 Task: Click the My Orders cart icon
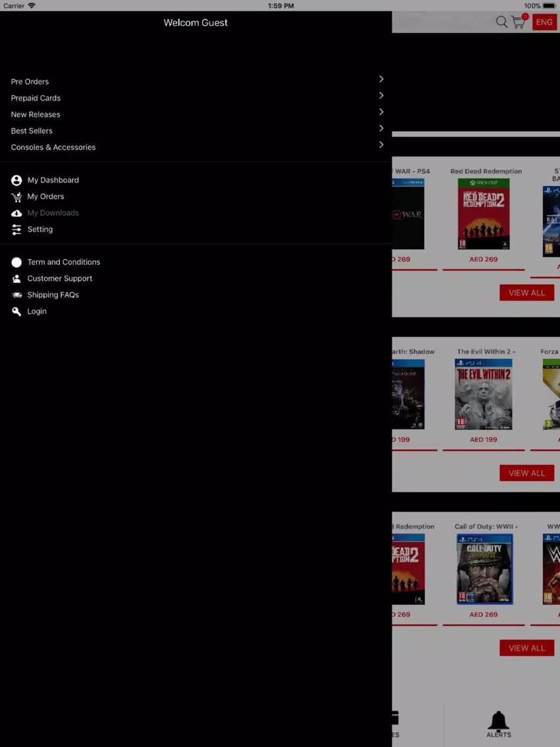[x=16, y=197]
